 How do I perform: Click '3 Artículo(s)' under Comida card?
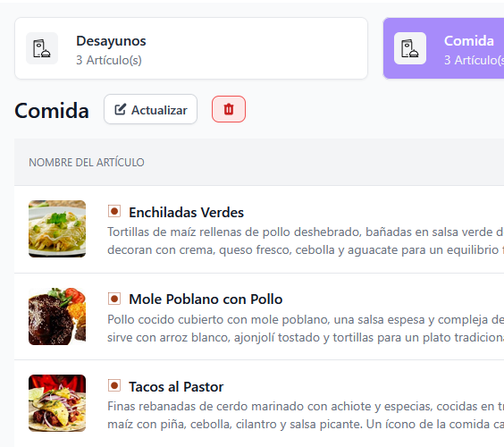click(475, 60)
